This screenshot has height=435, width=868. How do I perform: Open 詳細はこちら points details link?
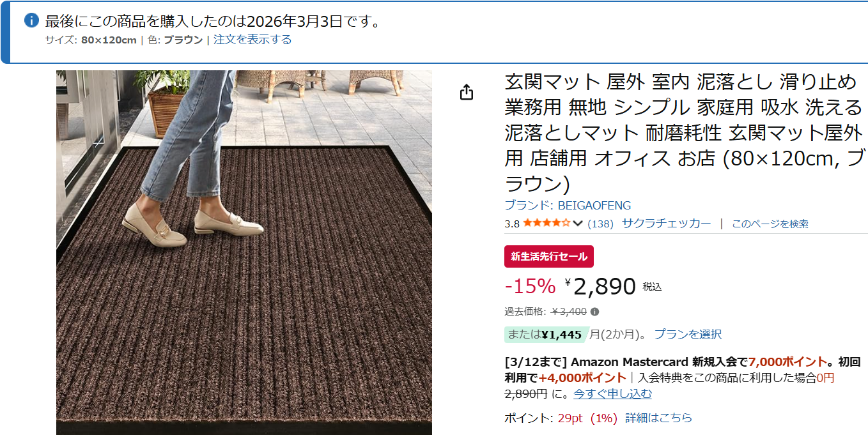(x=658, y=418)
